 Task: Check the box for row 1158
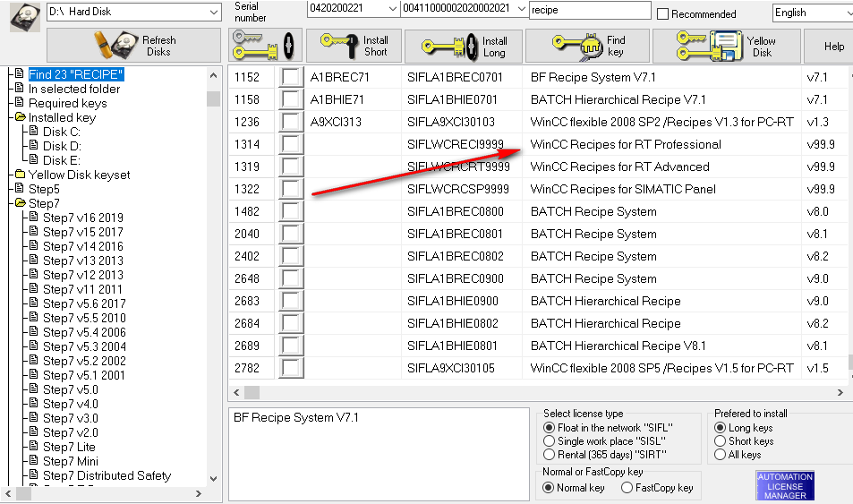pos(291,99)
